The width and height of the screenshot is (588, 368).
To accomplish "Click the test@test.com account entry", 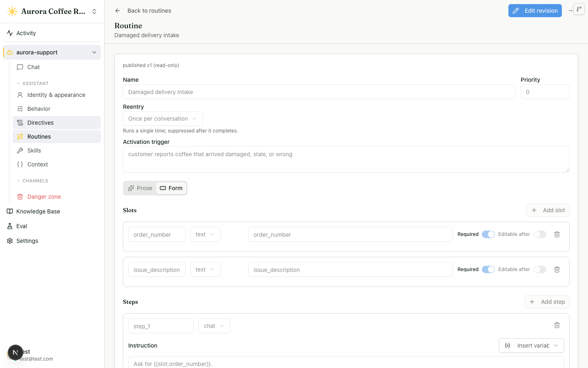I will (37, 359).
